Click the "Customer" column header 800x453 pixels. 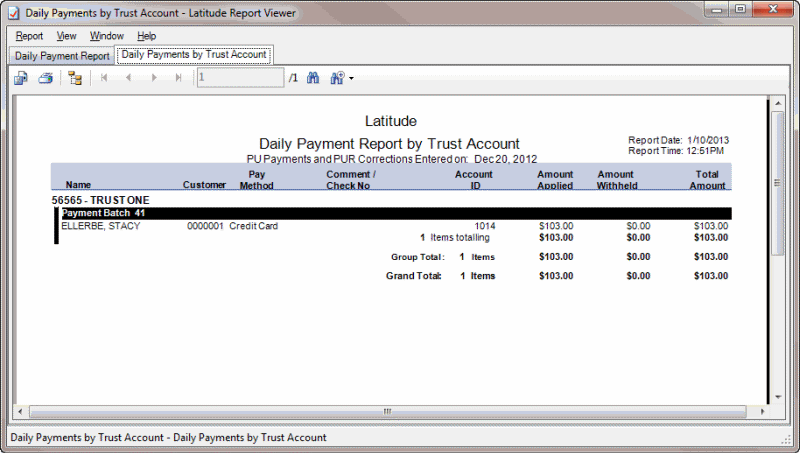coord(204,185)
